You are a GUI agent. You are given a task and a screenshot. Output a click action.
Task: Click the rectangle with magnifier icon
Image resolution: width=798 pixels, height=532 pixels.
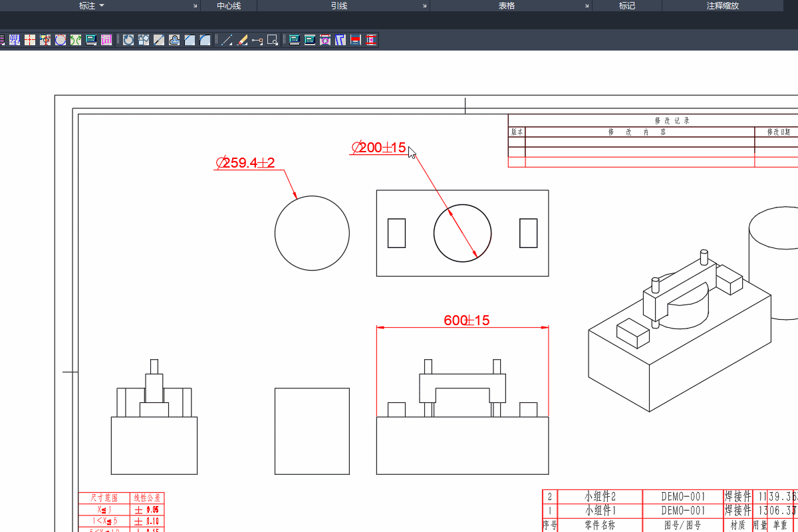click(273, 40)
